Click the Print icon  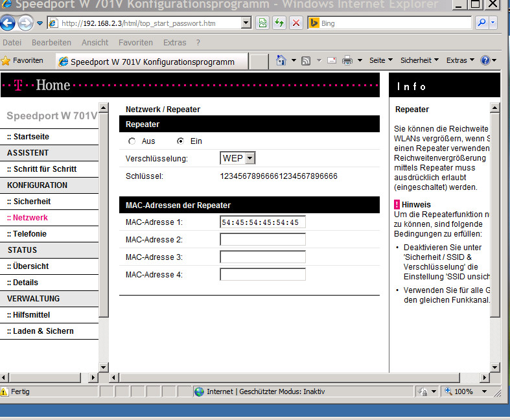tap(347, 60)
